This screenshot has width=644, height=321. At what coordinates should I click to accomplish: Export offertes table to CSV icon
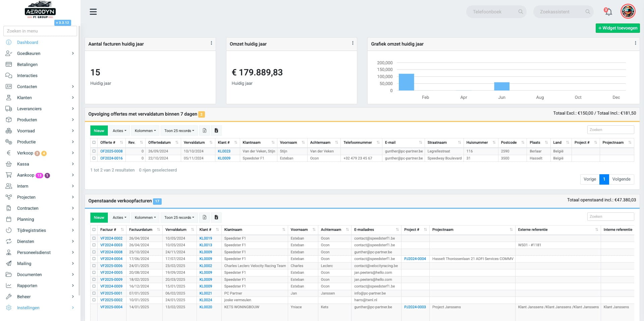(x=216, y=131)
